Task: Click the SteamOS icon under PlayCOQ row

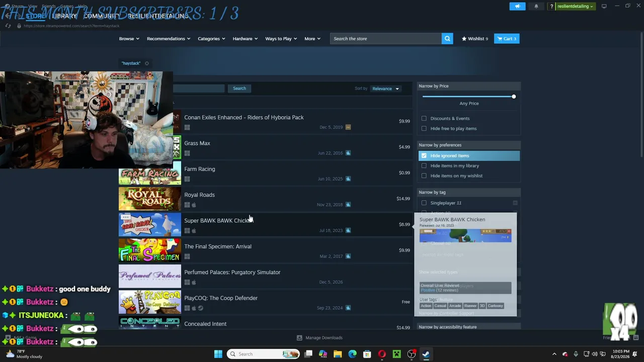Action: point(200,308)
